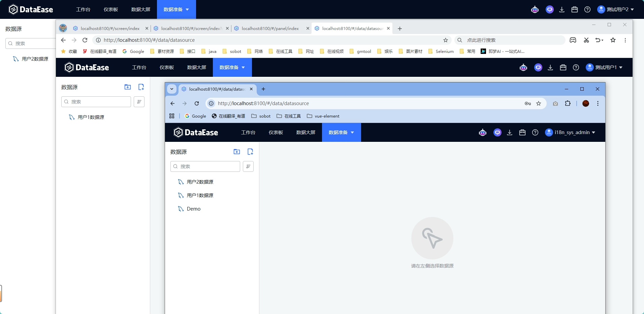This screenshot has width=644, height=314.
Task: Open Chrome's three-dot menu beside the profile avatar
Action: (x=598, y=103)
